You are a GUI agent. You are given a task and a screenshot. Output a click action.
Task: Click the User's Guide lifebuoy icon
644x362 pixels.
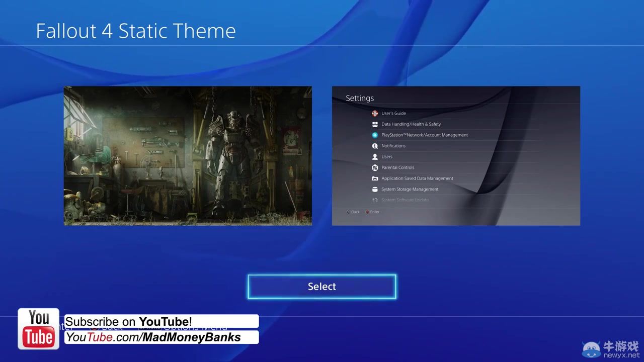(375, 114)
